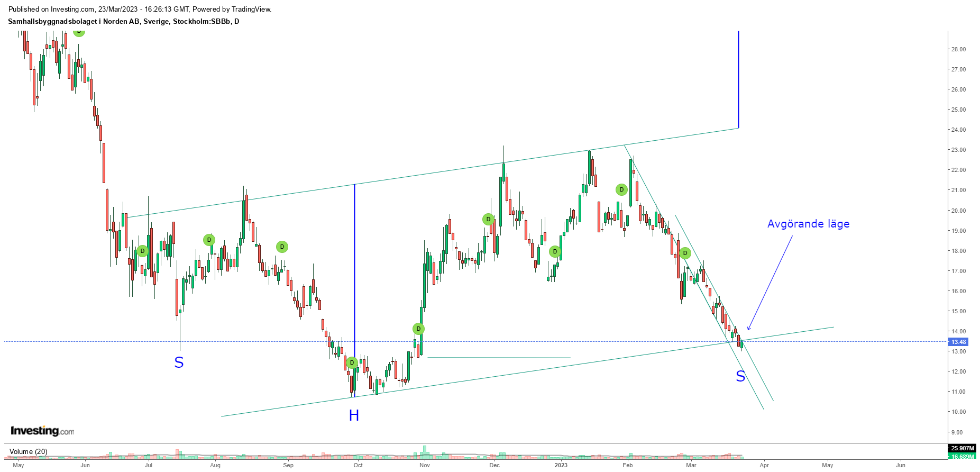Screen dimensions: 980x472
Task: Select the D dividend marker in late August
Action: point(282,247)
